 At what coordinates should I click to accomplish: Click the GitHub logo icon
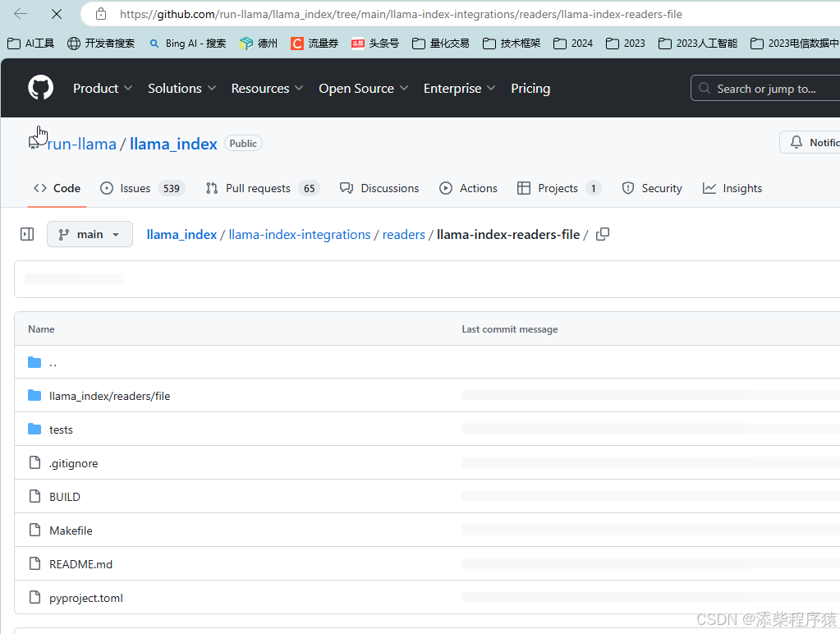click(x=41, y=88)
